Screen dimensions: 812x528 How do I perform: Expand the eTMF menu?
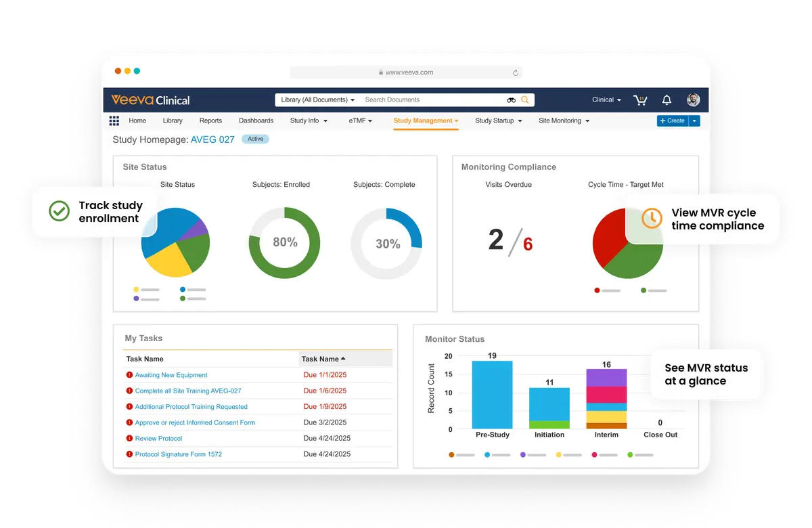[361, 120]
